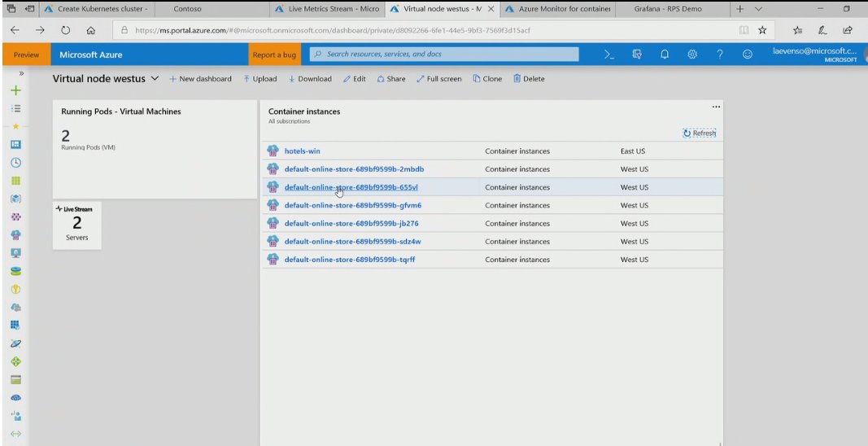This screenshot has width=868, height=446.
Task: Click Report a bug button
Action: coord(275,55)
